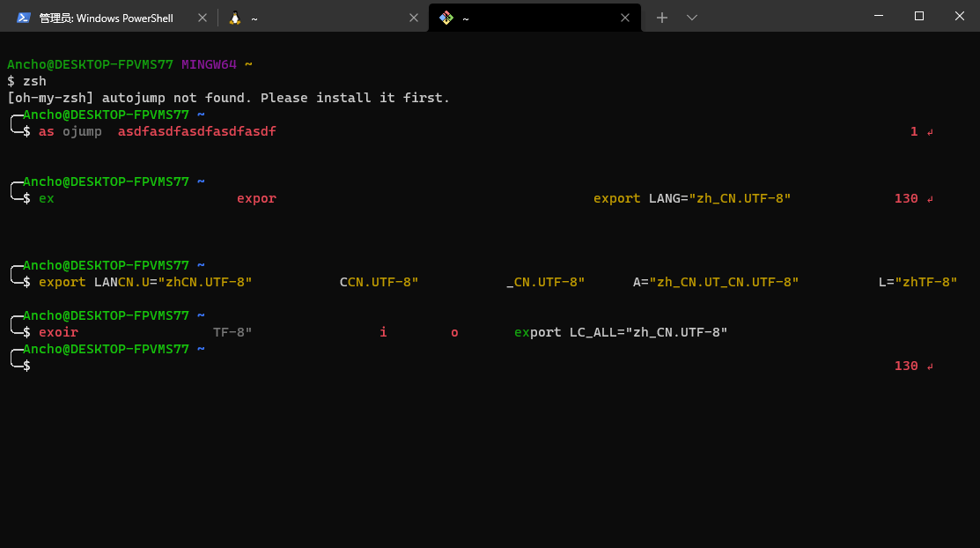This screenshot has width=980, height=548.
Task: Click the plus icon to open a new tab
Action: pyautogui.click(x=661, y=17)
